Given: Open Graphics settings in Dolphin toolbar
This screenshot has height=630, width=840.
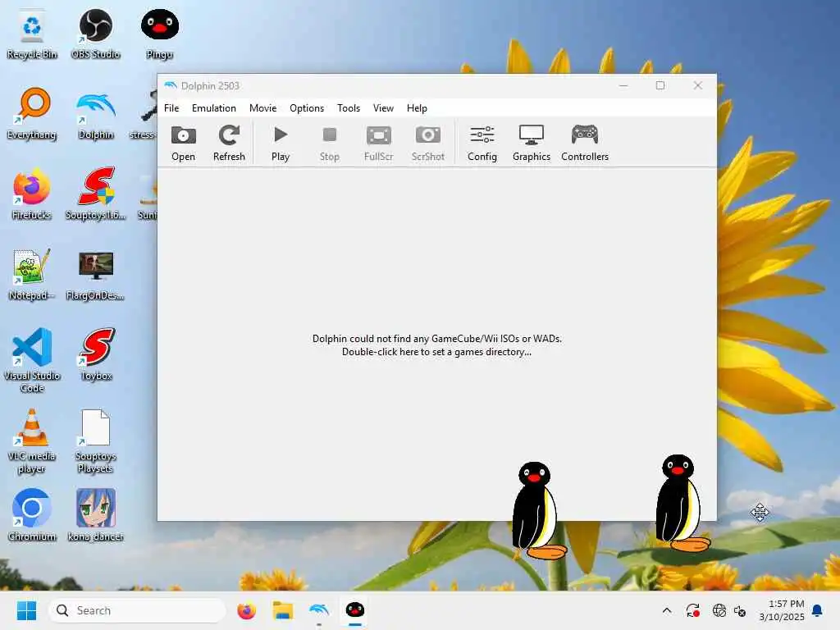Looking at the screenshot, I should tap(532, 143).
